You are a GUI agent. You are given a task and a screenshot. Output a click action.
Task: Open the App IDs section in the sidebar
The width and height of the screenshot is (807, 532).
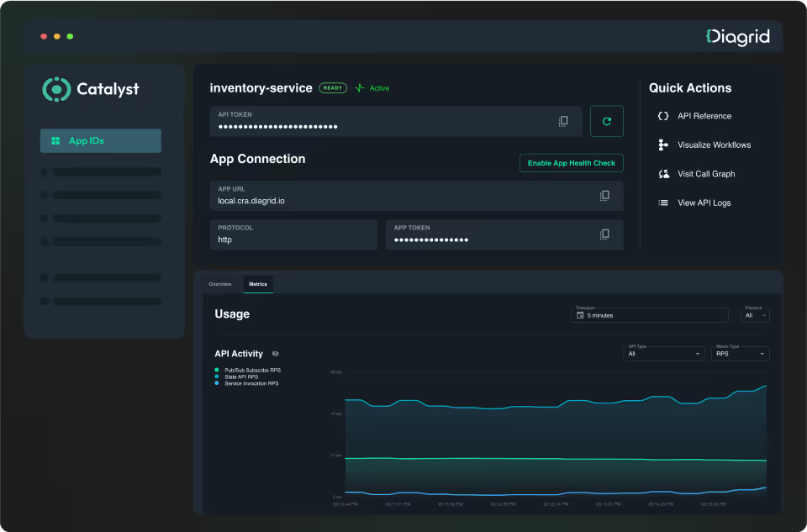coord(100,140)
